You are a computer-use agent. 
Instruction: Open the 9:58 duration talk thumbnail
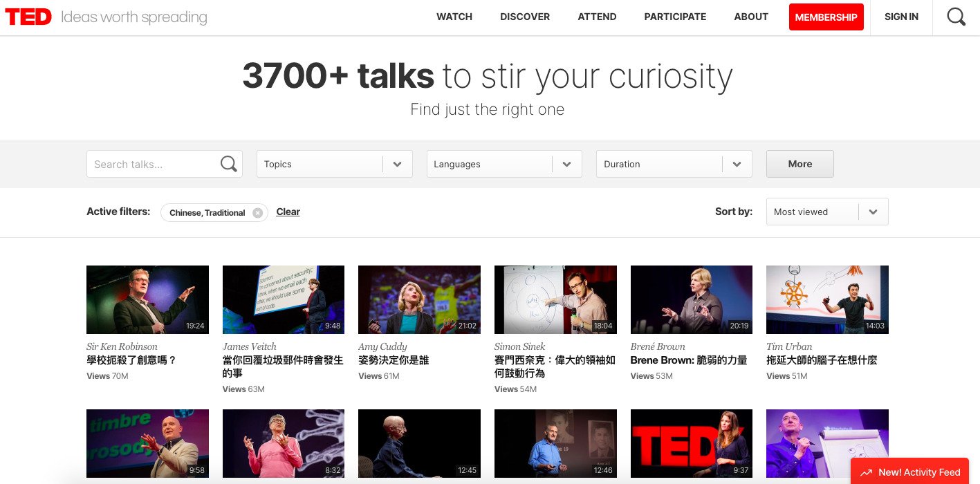(x=147, y=444)
